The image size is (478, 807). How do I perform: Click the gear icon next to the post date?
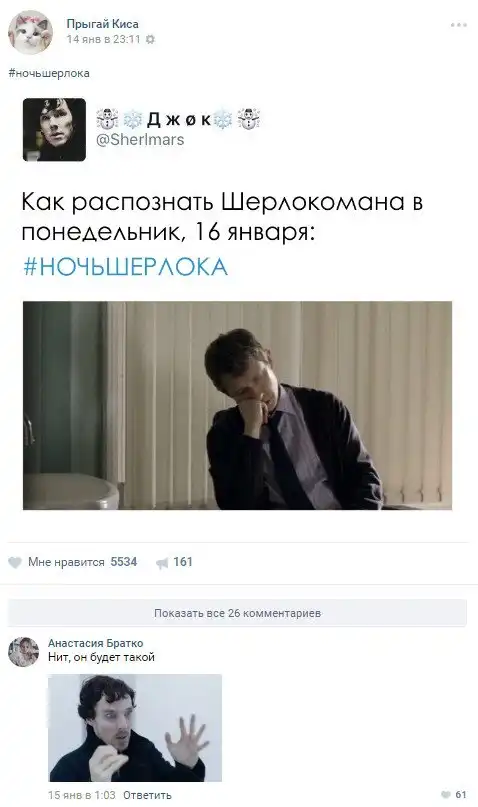coord(150,39)
